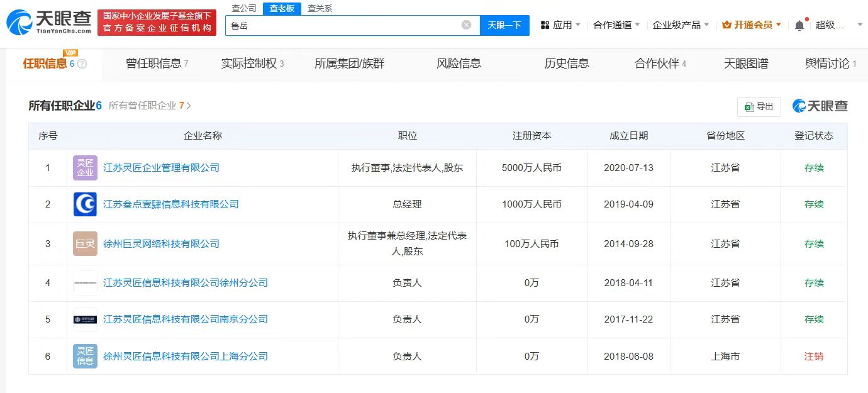This screenshot has height=393, width=868.
Task: Click the 导出 export icon
Action: point(748,107)
